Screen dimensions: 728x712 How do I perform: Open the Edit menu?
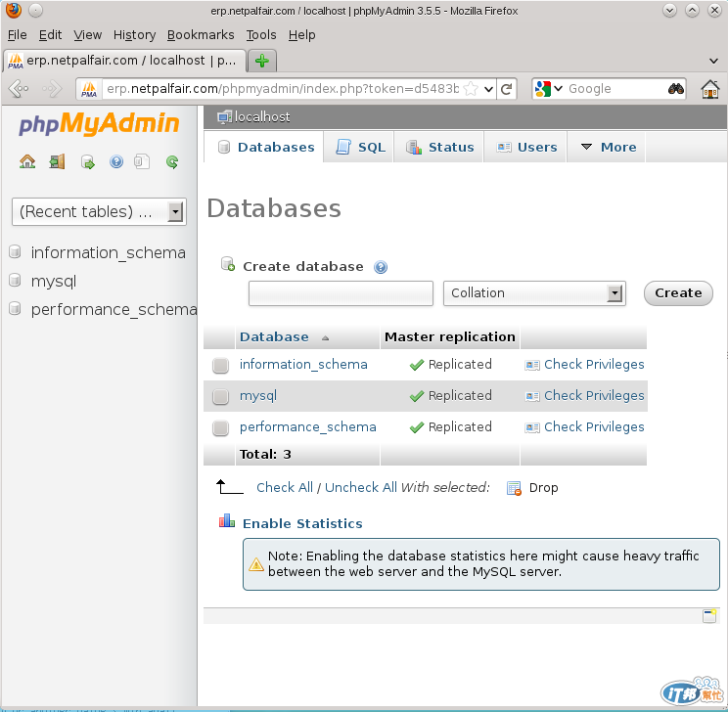[x=50, y=35]
